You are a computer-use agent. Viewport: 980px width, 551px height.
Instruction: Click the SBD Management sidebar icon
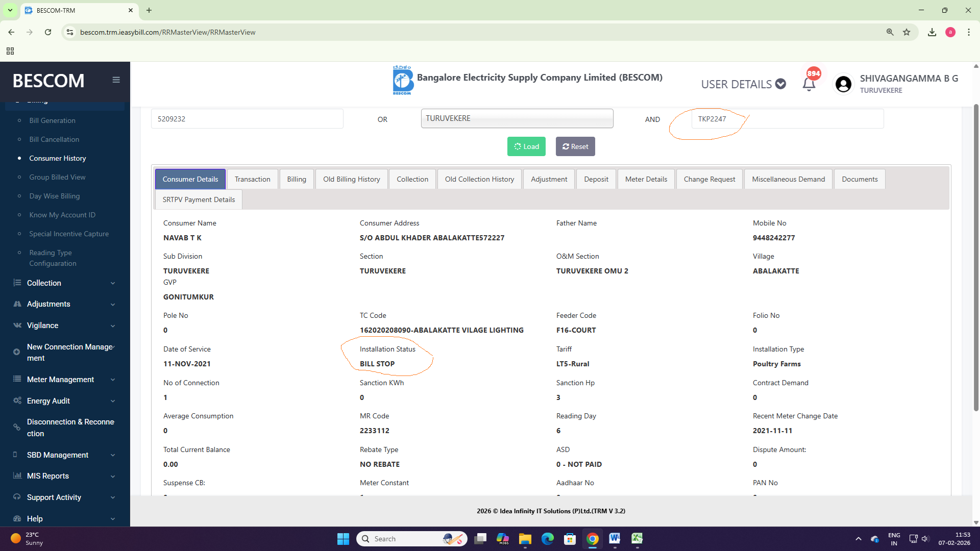(x=15, y=455)
